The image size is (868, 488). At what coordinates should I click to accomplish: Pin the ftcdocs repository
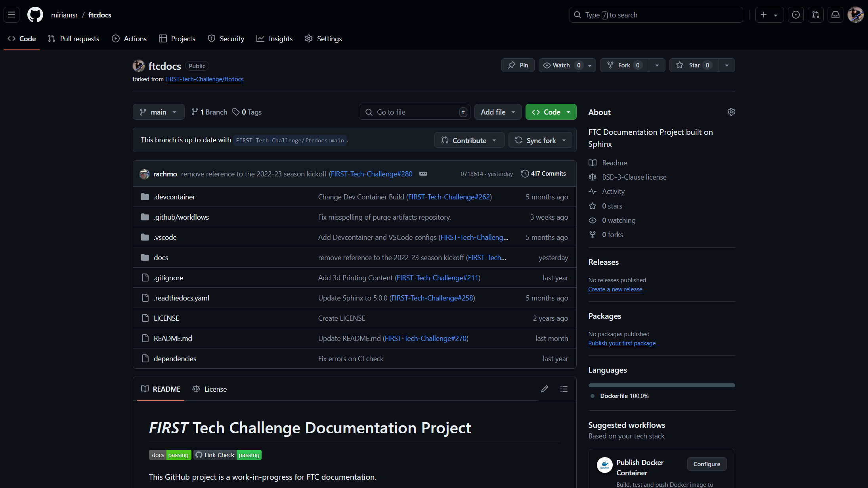(518, 65)
